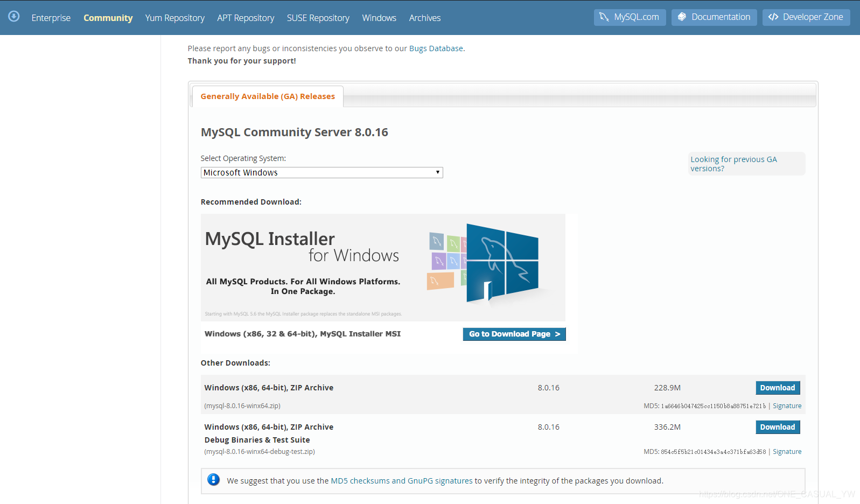860x504 pixels.
Task: Open the Enterprise menu item
Action: point(51,18)
